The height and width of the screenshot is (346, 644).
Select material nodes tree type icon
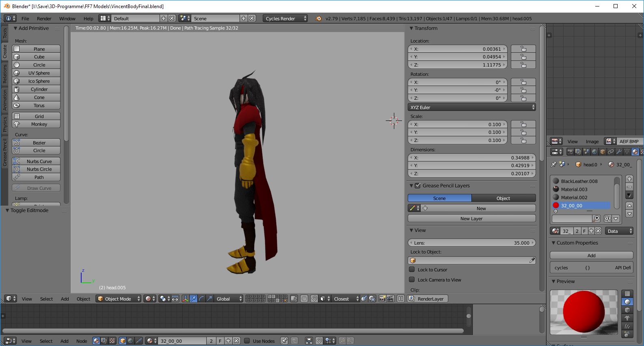[x=96, y=341]
